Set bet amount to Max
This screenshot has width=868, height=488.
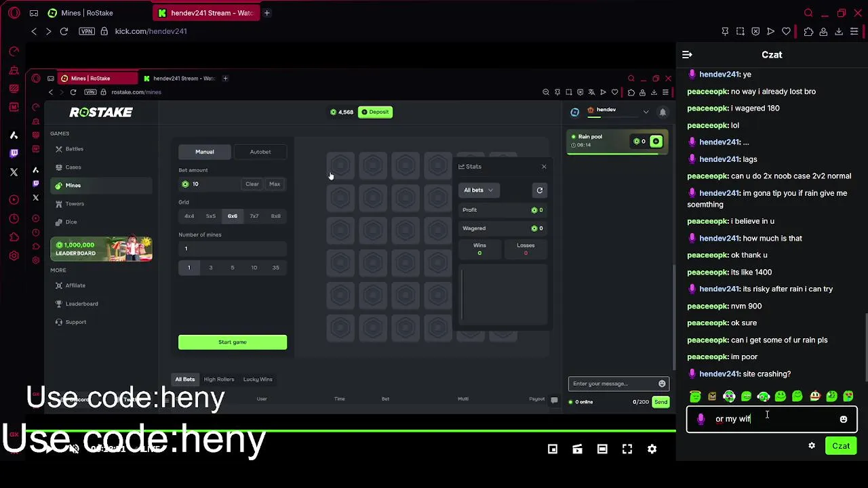point(275,184)
